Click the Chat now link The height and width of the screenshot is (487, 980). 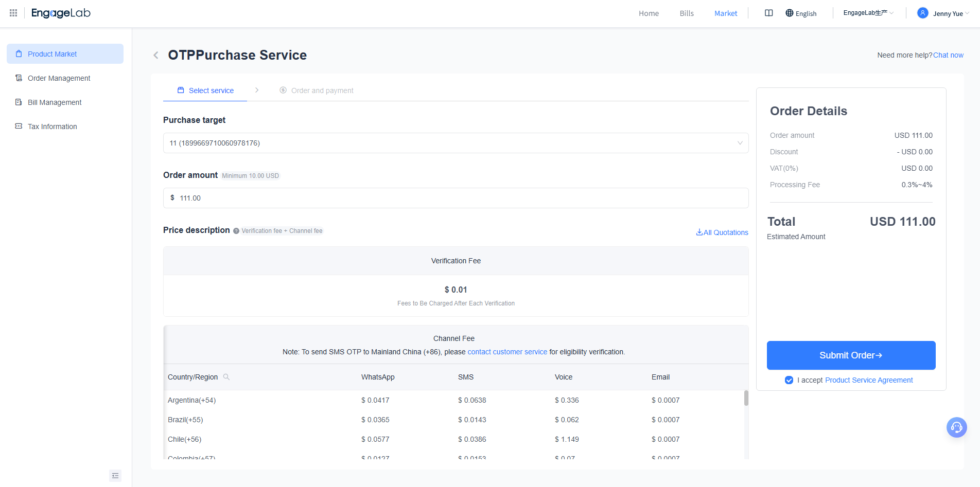click(948, 55)
